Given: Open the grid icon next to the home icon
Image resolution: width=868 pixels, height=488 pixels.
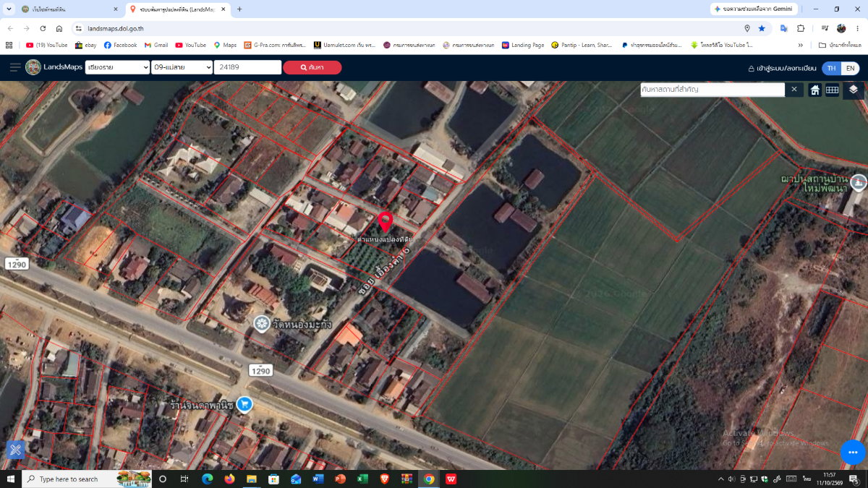Looking at the screenshot, I should click(x=833, y=90).
